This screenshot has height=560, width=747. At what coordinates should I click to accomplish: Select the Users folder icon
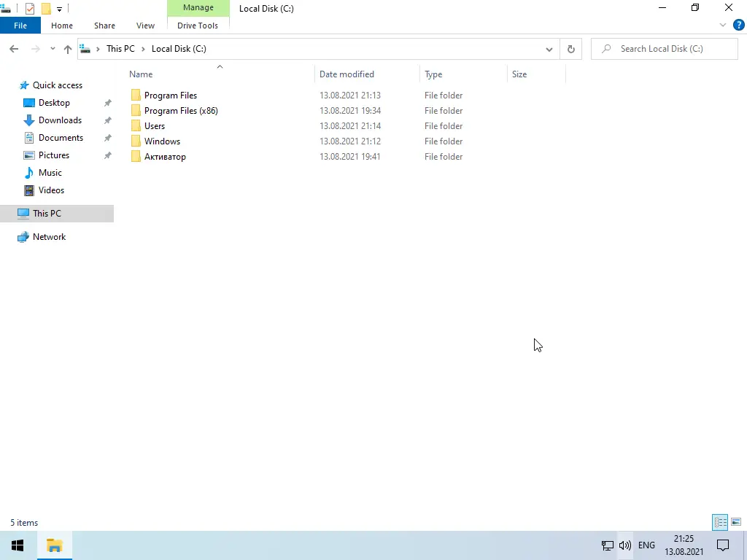pos(136,125)
